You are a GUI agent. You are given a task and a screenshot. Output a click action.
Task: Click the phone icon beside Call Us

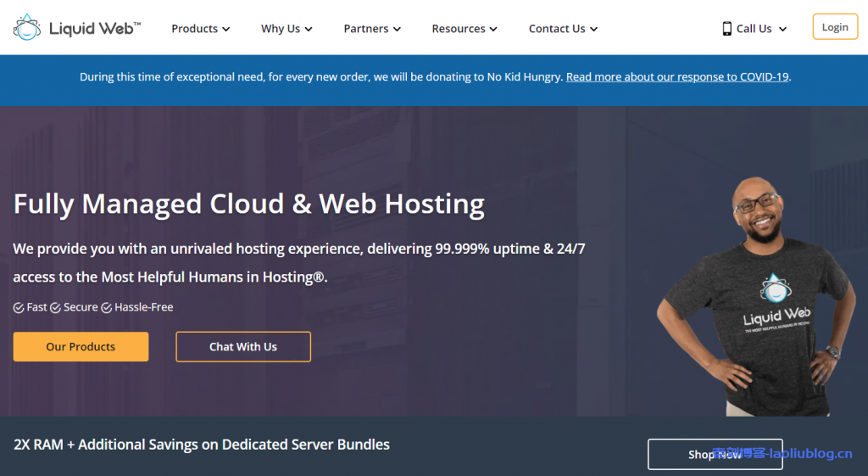pos(726,29)
